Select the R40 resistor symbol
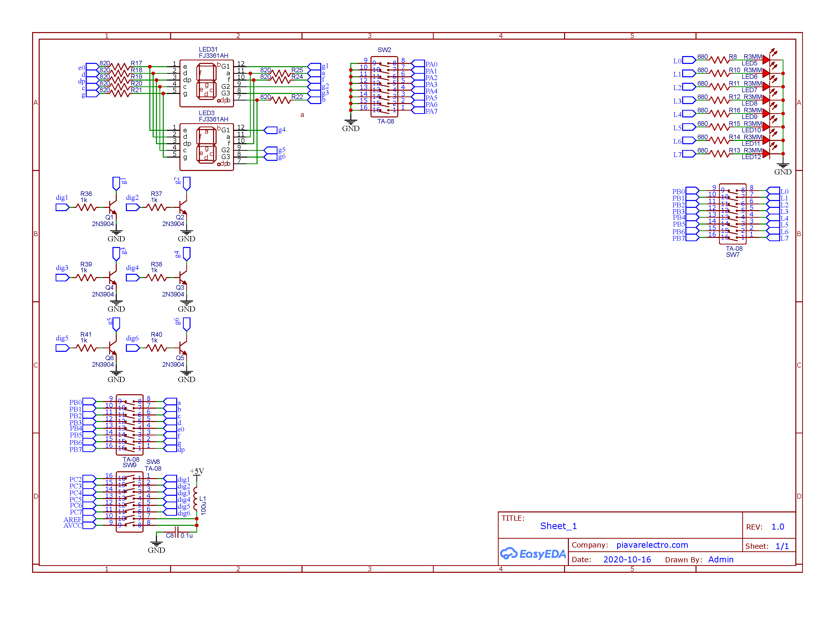834x644 pixels. 157,348
